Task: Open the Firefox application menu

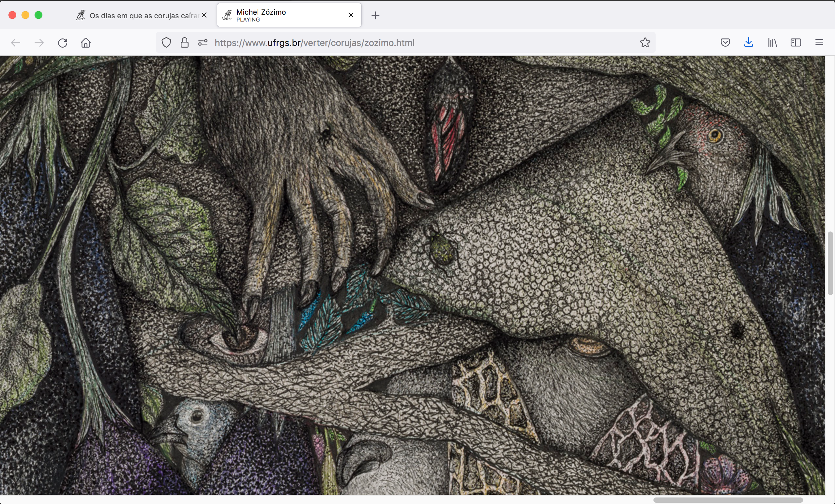Action: pos(819,43)
